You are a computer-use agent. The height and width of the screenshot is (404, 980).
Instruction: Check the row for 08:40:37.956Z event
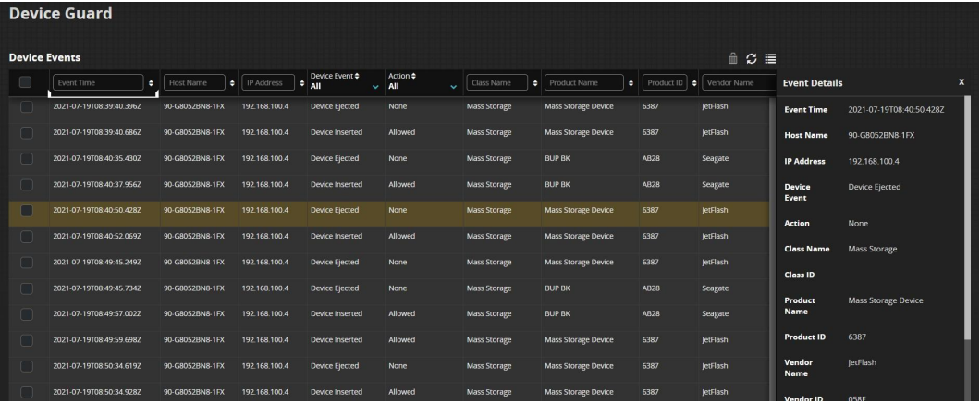(x=26, y=185)
